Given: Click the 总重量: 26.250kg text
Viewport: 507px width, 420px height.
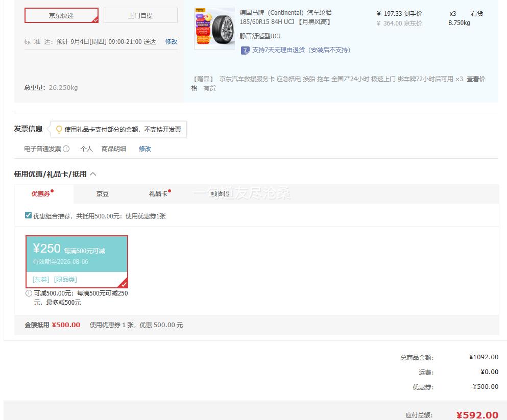Looking at the screenshot, I should (51, 88).
